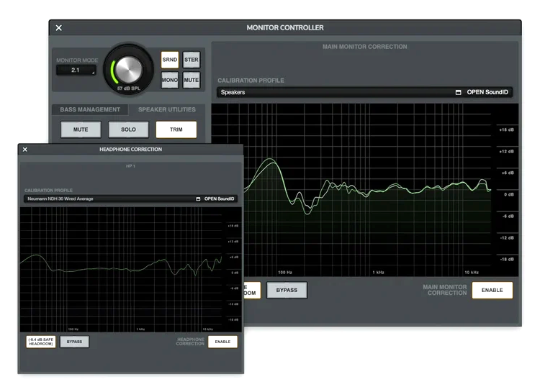Toggle the SRND surround monitoring button
540x392 pixels.
pos(170,60)
